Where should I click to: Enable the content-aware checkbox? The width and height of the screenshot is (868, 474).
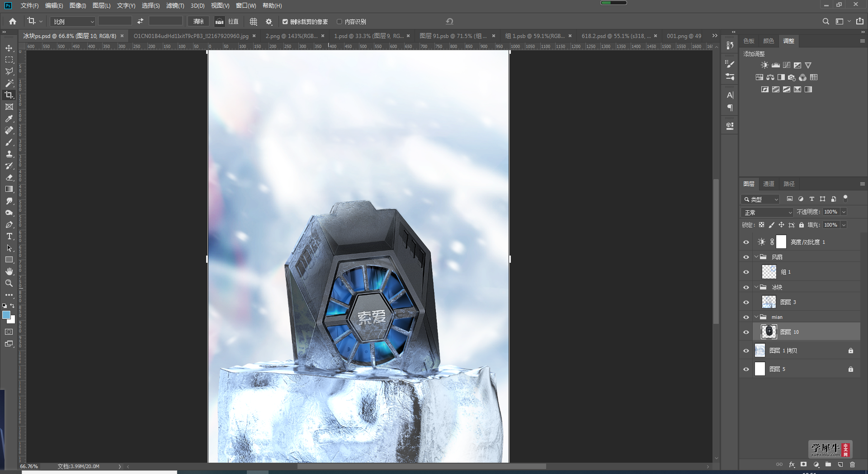[340, 21]
